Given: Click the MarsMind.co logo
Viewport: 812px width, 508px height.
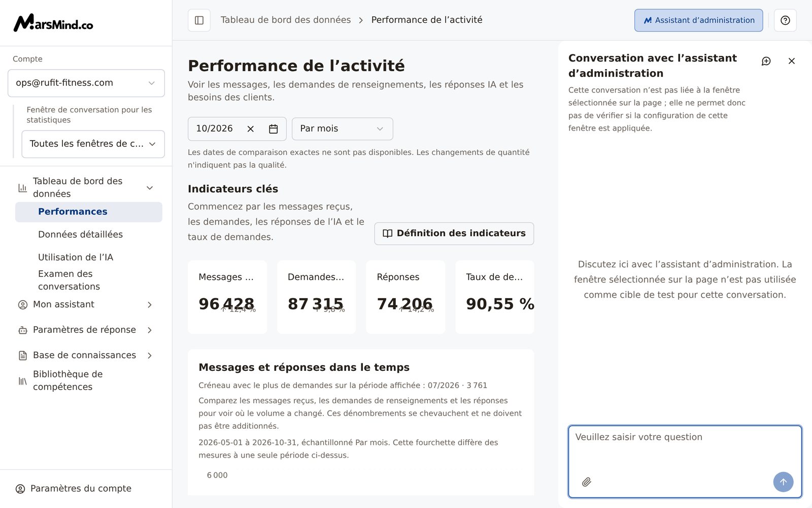Looking at the screenshot, I should point(53,23).
